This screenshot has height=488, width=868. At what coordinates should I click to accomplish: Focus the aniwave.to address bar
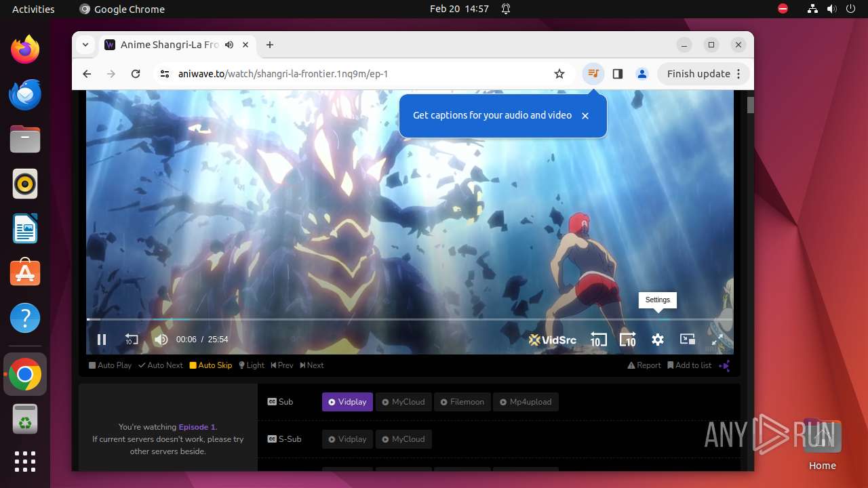click(x=359, y=74)
